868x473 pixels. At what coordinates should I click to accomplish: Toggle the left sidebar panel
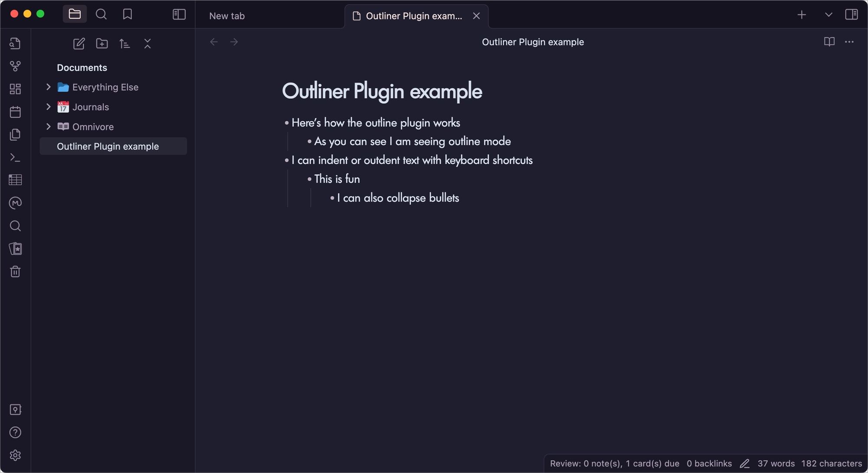pyautogui.click(x=179, y=14)
